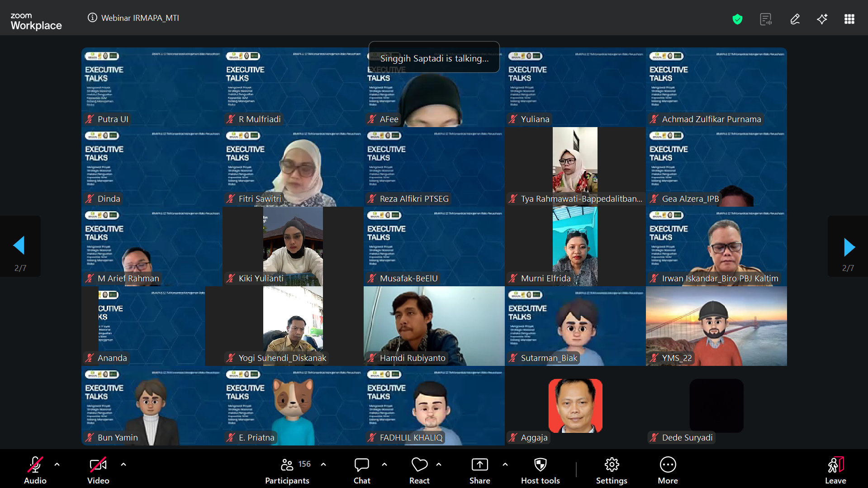
Task: Expand the React options arrow
Action: click(x=439, y=464)
